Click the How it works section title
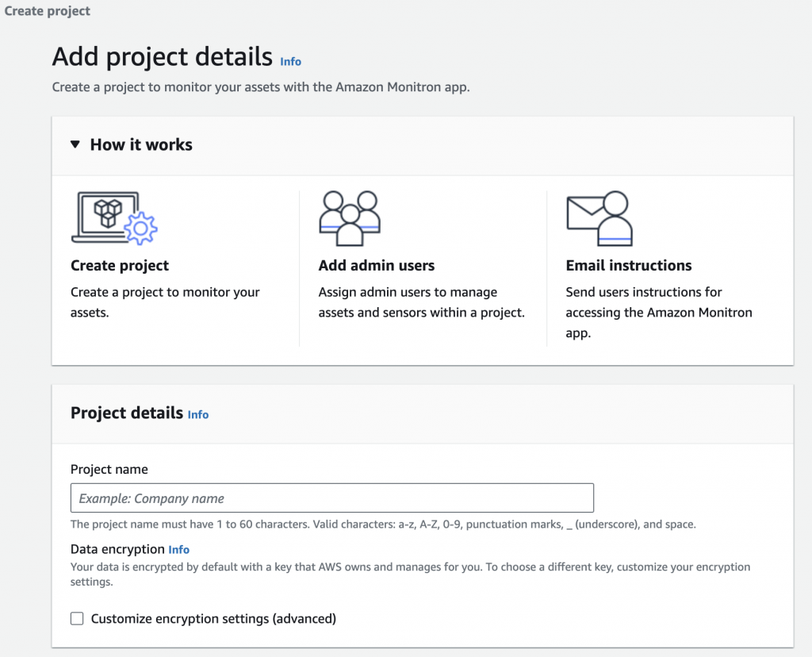This screenshot has height=657, width=812. click(x=141, y=144)
